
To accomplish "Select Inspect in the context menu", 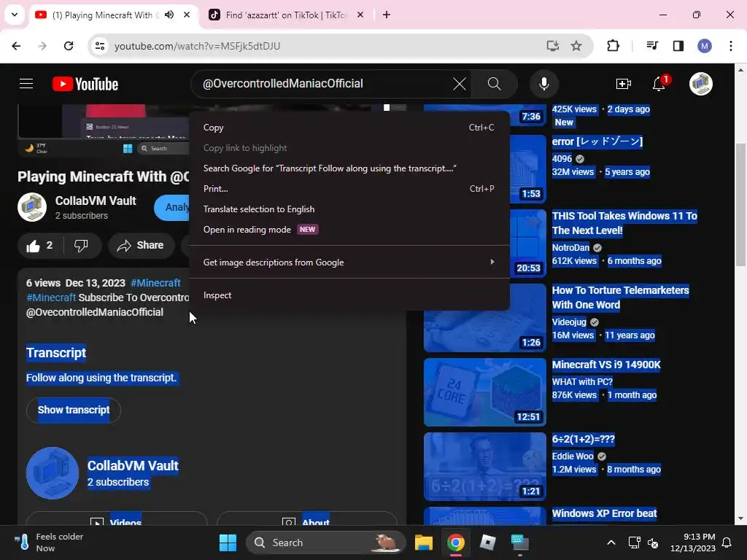I will coord(349,295).
